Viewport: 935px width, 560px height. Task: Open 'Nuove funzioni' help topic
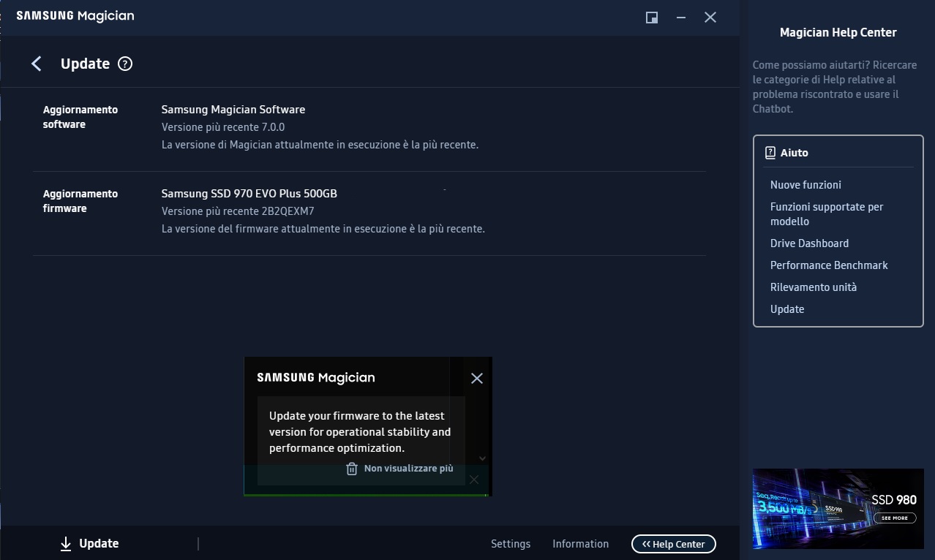(x=806, y=185)
